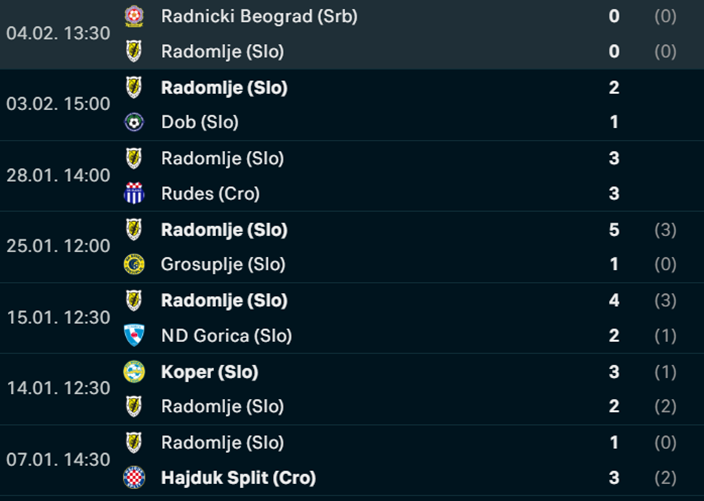Open match dated 28.01. 14:00
Viewport: 704px width, 501px height.
pos(352,176)
